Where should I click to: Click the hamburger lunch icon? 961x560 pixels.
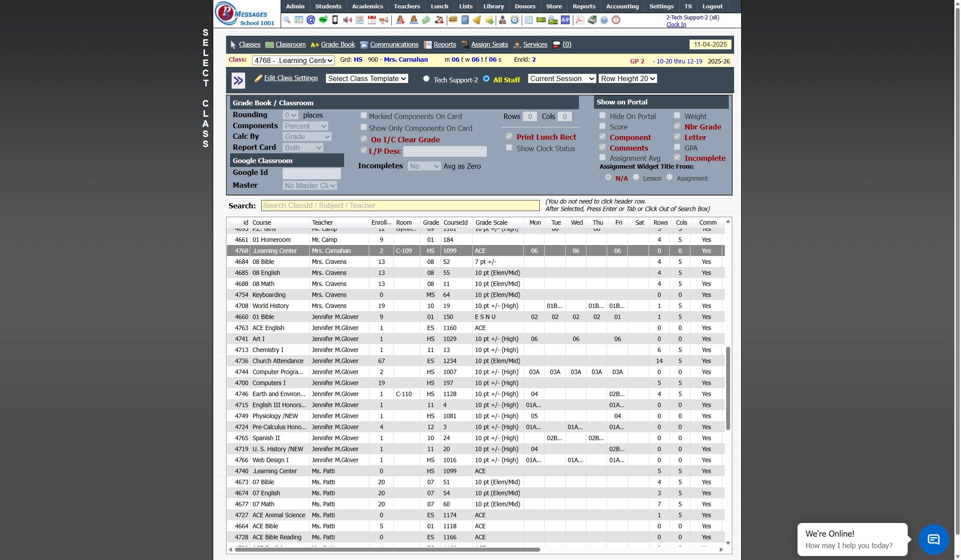[452, 20]
